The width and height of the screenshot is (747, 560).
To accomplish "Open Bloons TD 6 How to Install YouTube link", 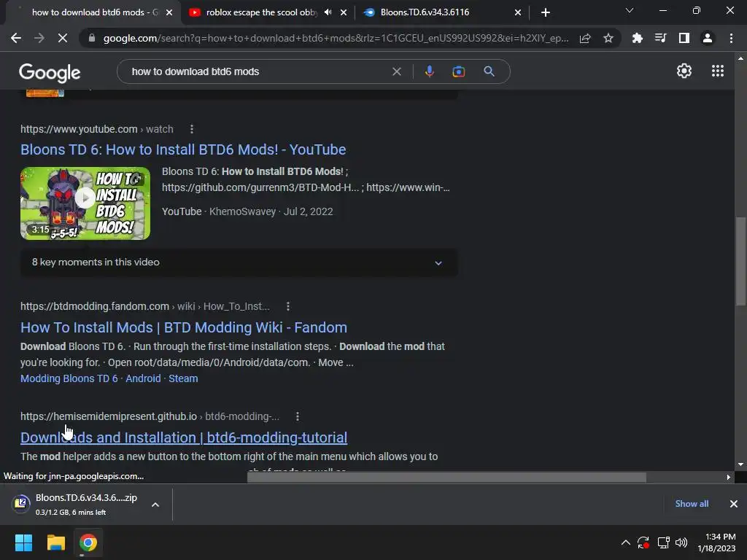I will coord(183,149).
